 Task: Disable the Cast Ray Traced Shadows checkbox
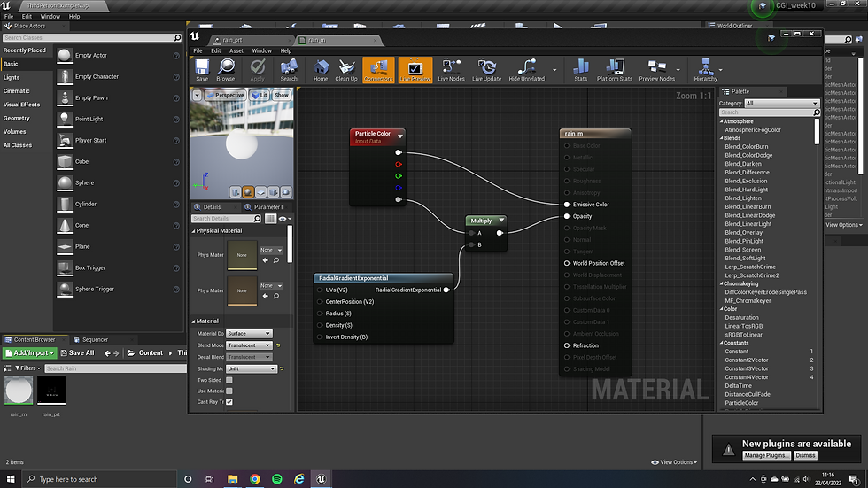coord(229,402)
